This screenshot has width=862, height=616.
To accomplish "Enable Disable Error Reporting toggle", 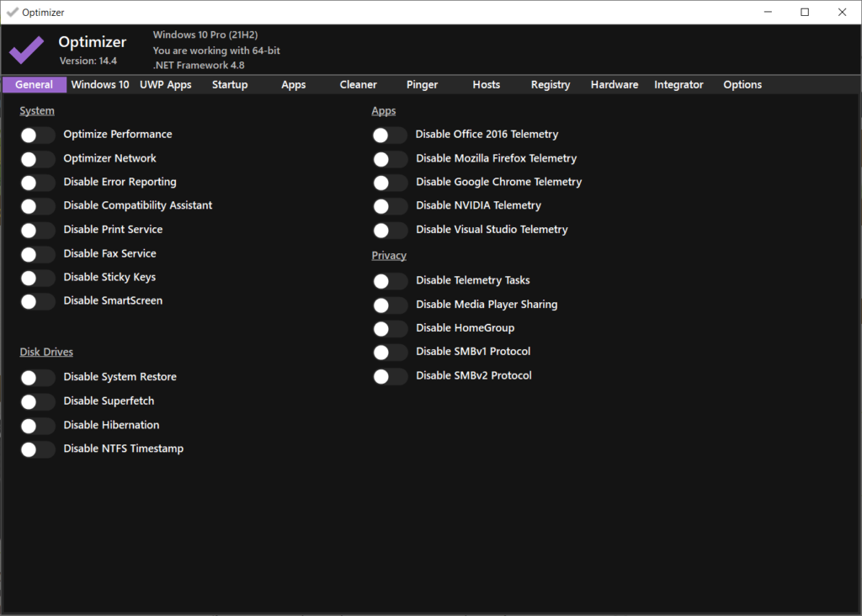I will tap(37, 183).
